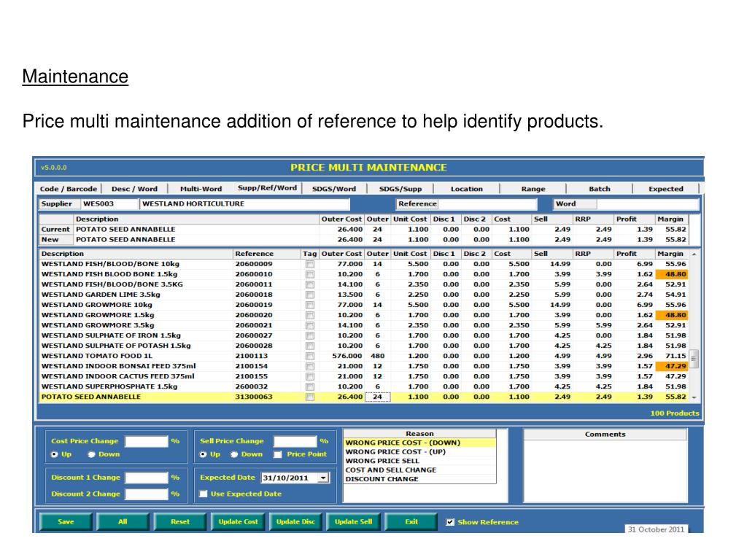This screenshot has width=747, height=560.
Task: Click the Exit button
Action: point(411,521)
